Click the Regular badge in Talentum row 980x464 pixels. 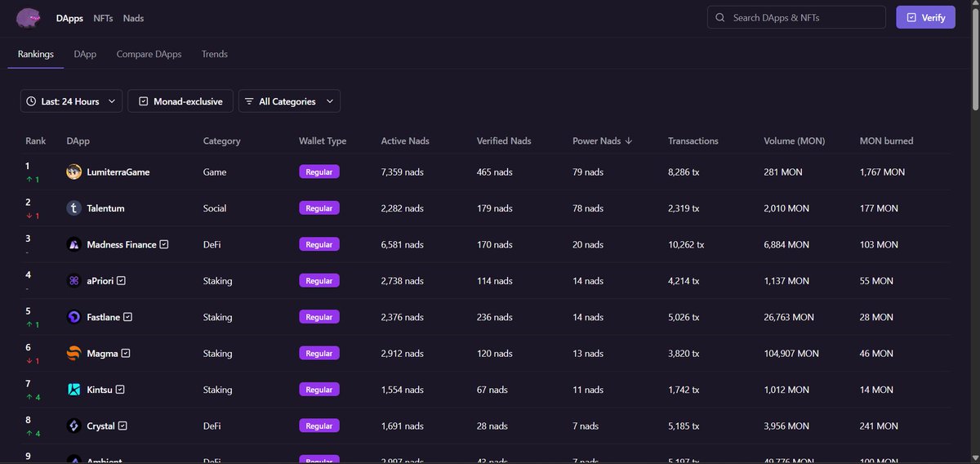[318, 208]
